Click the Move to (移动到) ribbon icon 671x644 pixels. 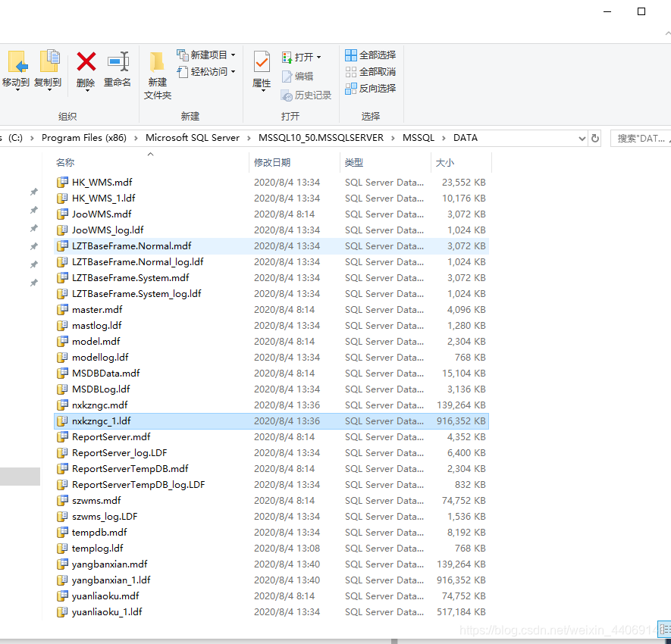(x=17, y=61)
